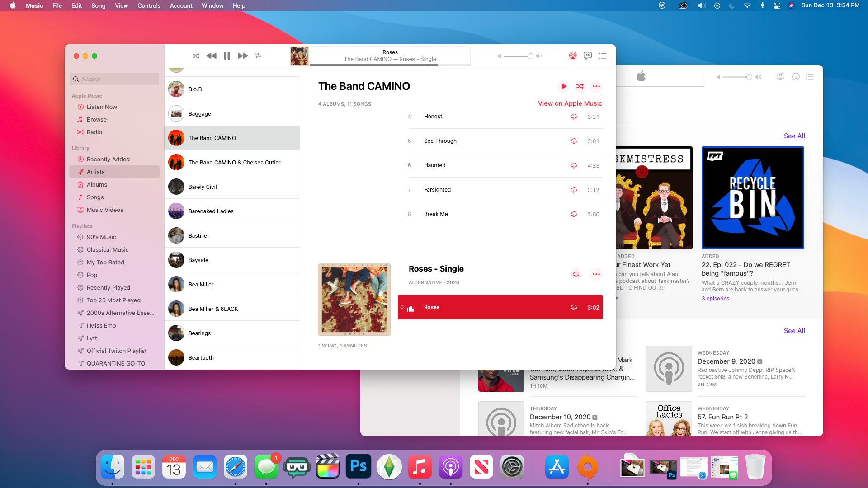The height and width of the screenshot is (488, 868).
Task: Open the Help menu
Action: click(239, 5)
